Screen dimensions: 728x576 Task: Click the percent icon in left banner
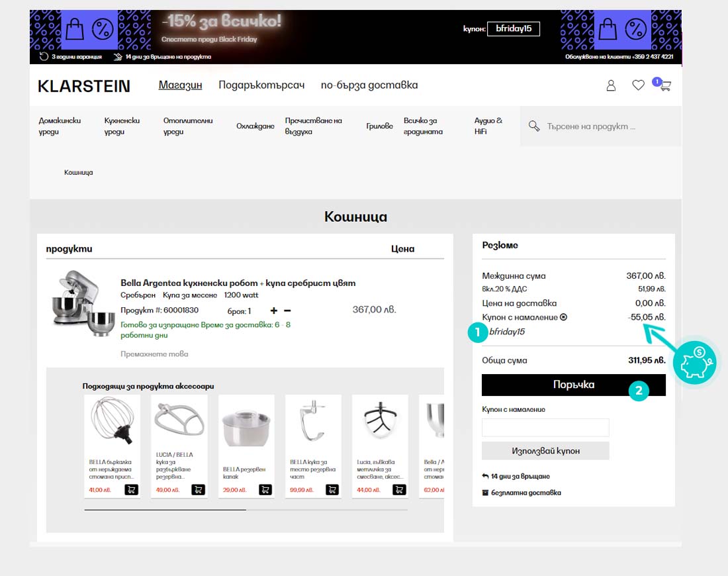coord(103,30)
